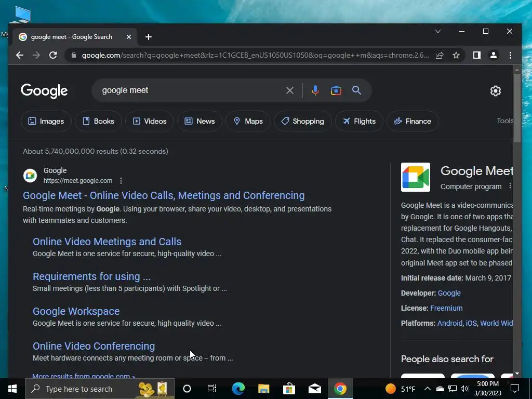Screen dimensions: 532x399
Task: Click the Google Meet favicon in first result
Action: [x=30, y=176]
